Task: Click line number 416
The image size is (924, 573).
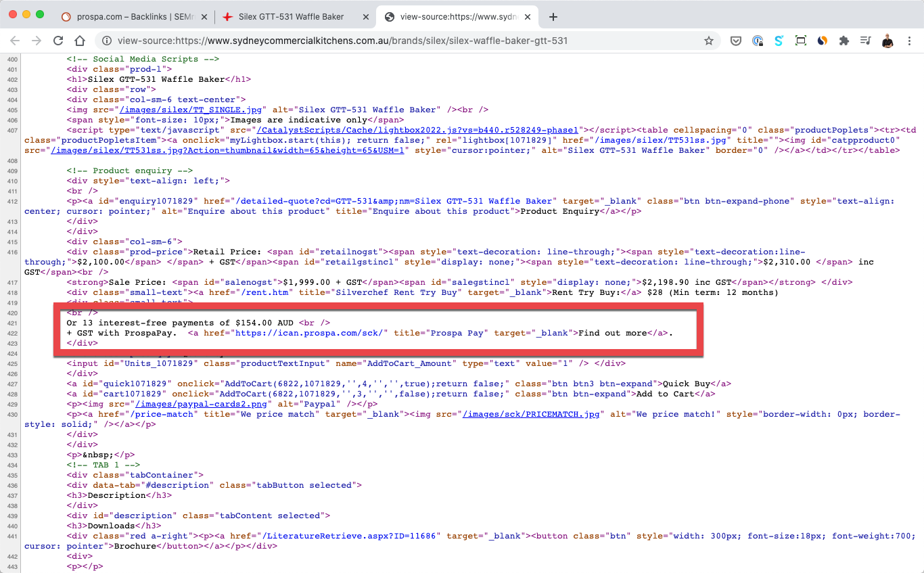Action: (12, 252)
